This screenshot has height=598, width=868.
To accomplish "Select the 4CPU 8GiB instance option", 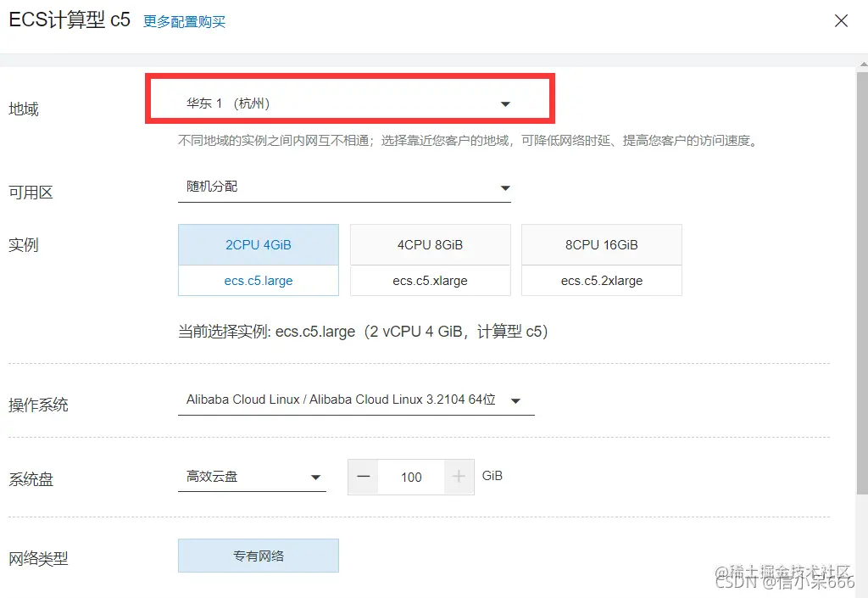I will [430, 245].
